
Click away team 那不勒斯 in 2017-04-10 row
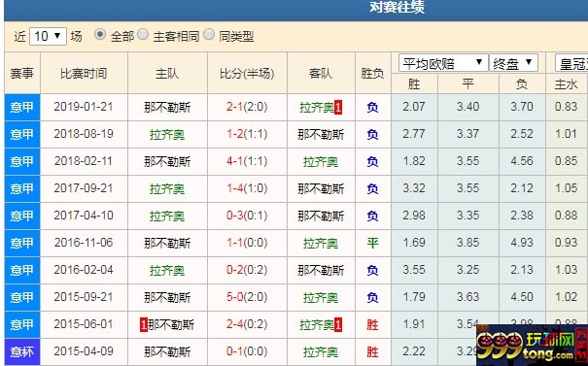coord(321,216)
